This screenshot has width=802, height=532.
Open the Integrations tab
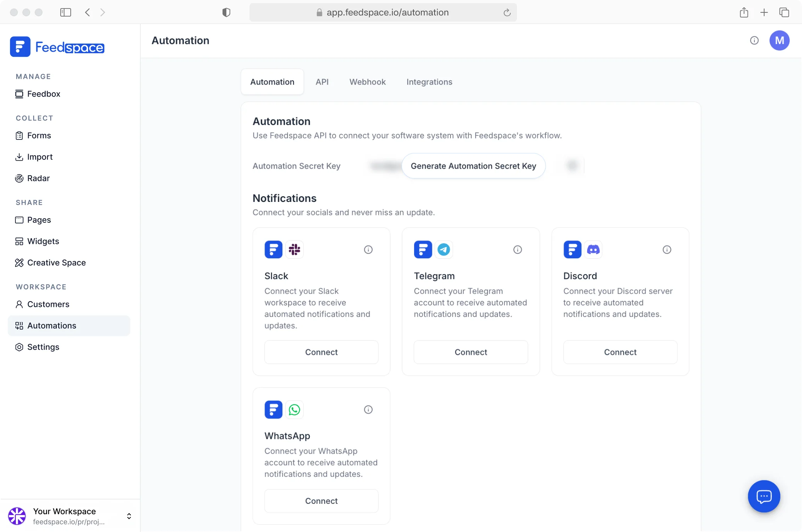pos(429,82)
